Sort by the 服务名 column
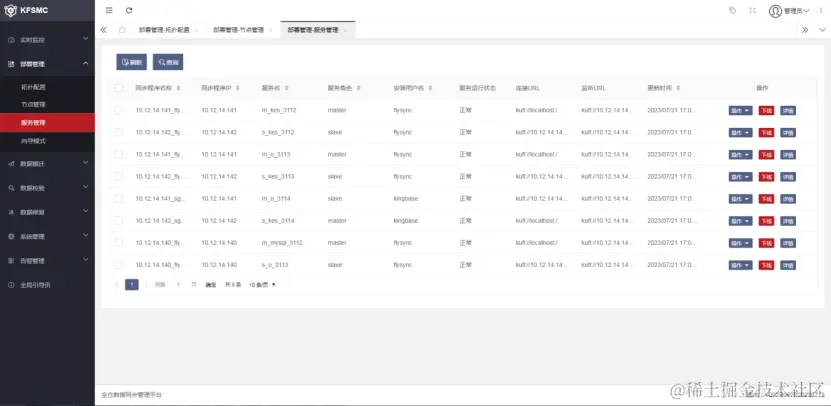The height and width of the screenshot is (406, 831). 286,88
